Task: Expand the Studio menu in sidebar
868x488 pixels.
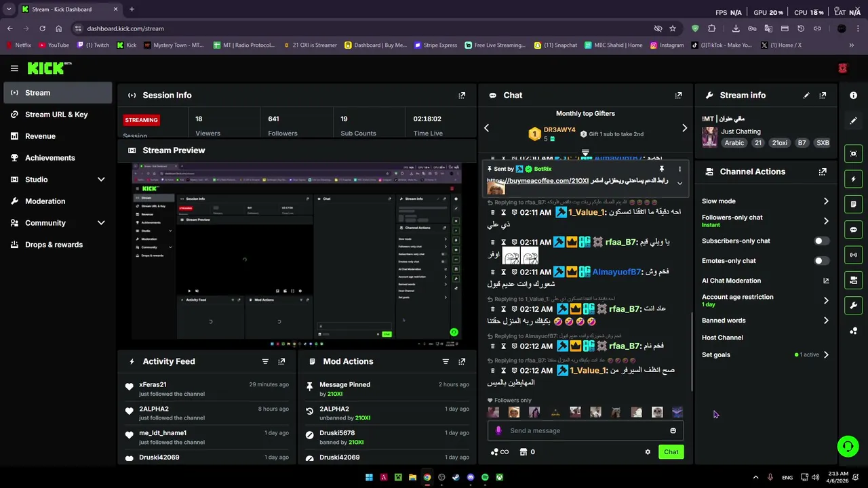Action: [101, 180]
